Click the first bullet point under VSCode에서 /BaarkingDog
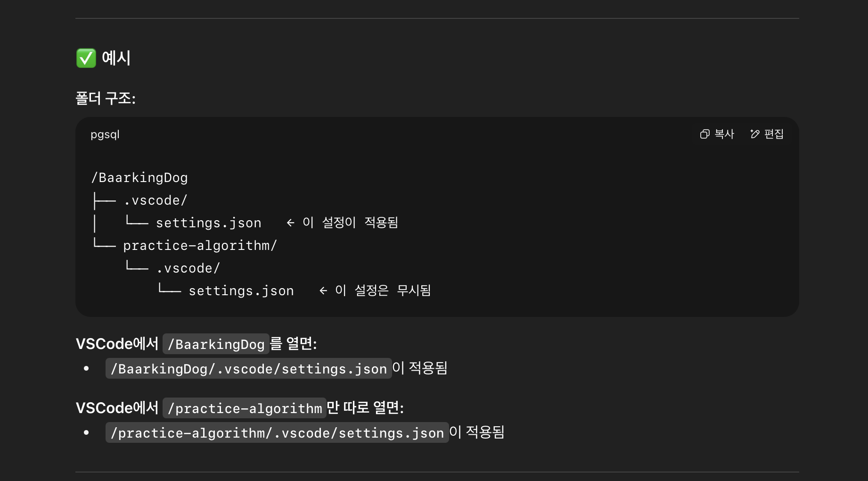868x481 pixels. tap(87, 368)
